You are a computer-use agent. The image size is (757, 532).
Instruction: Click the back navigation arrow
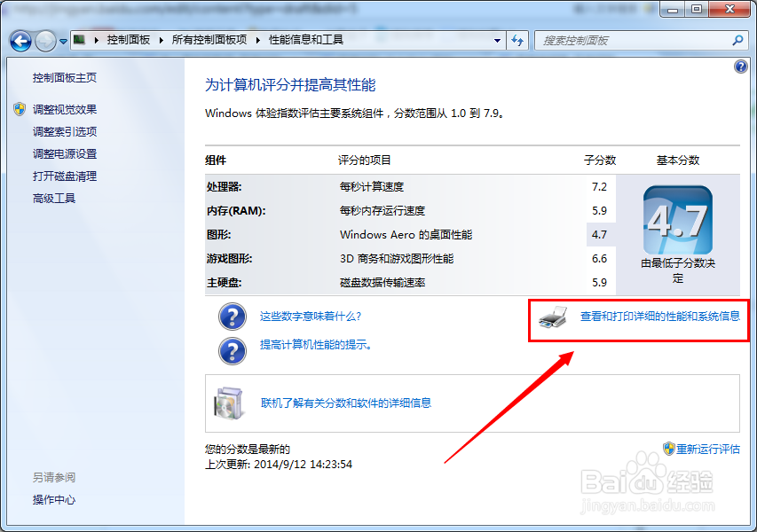point(20,40)
